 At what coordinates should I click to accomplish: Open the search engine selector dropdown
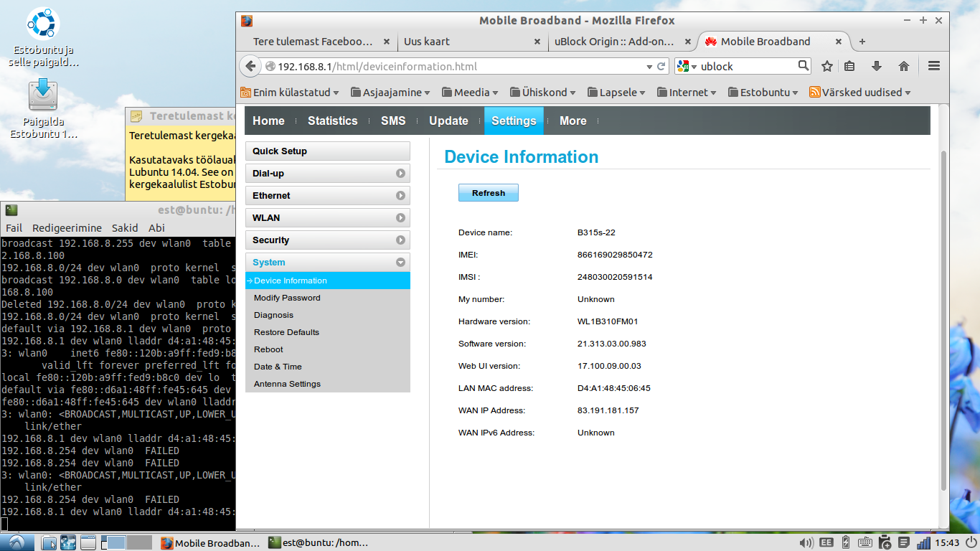pyautogui.click(x=687, y=67)
